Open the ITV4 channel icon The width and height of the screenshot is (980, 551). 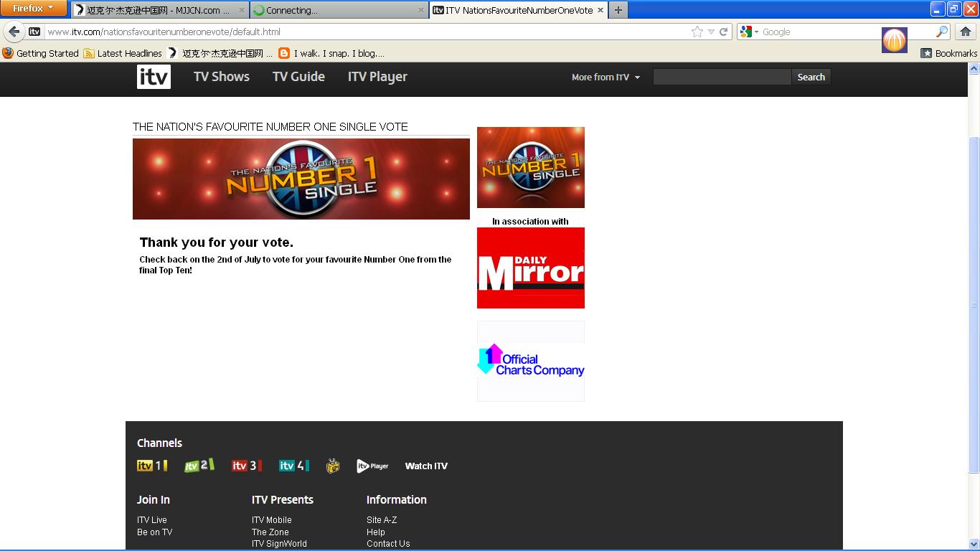pyautogui.click(x=293, y=466)
